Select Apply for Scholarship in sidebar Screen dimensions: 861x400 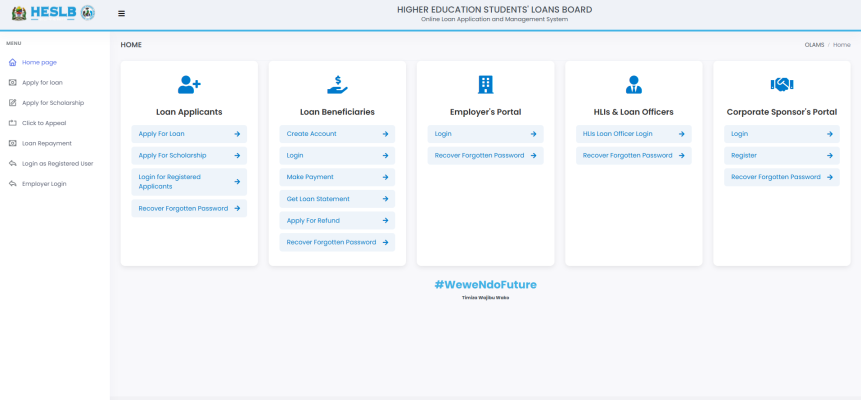(55, 103)
